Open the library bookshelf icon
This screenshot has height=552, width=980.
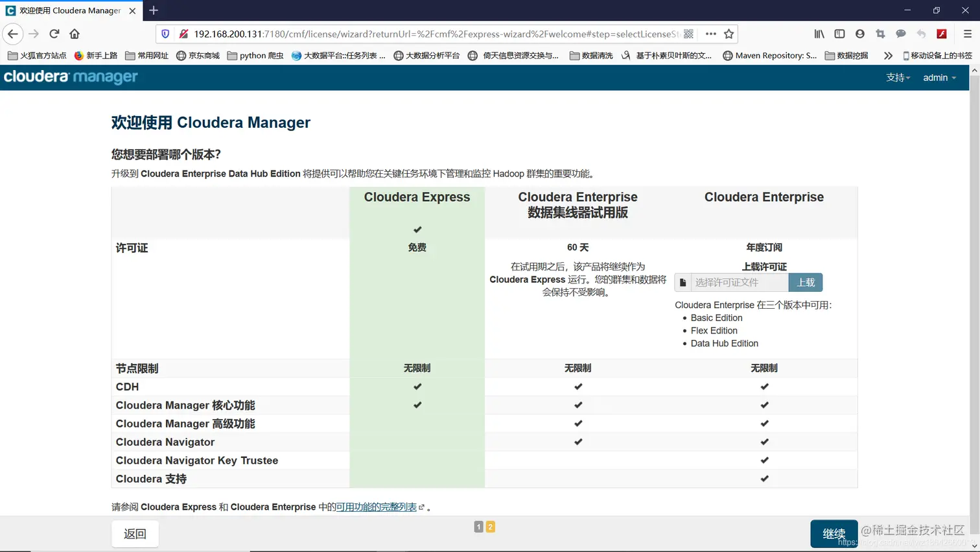point(819,34)
